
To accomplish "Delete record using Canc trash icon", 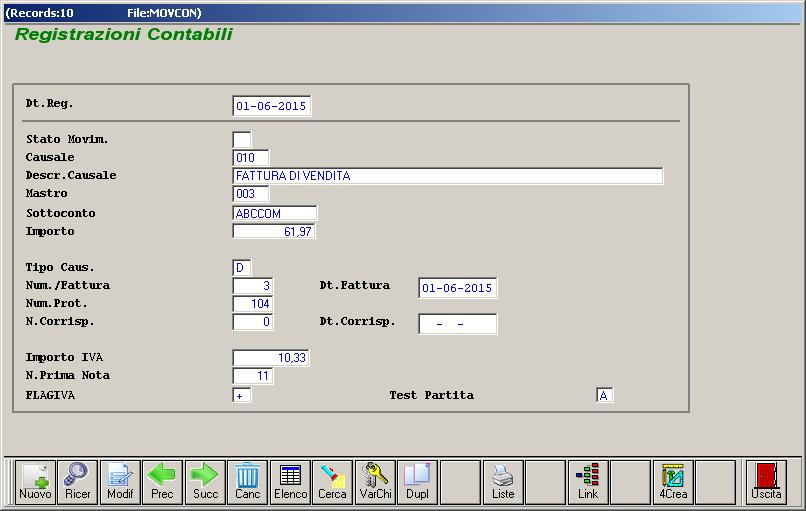I will 247,482.
